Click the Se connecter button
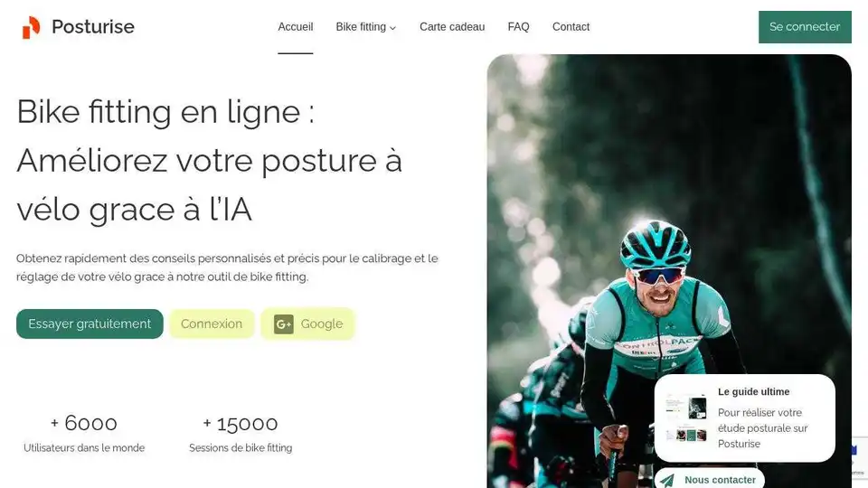The width and height of the screenshot is (868, 488). click(x=805, y=26)
